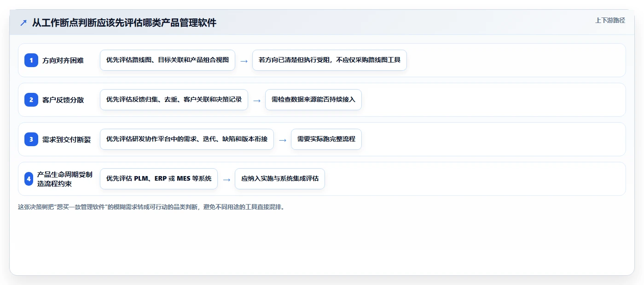Click the number 4 badge
Image resolution: width=644 pixels, height=285 pixels.
click(x=29, y=179)
